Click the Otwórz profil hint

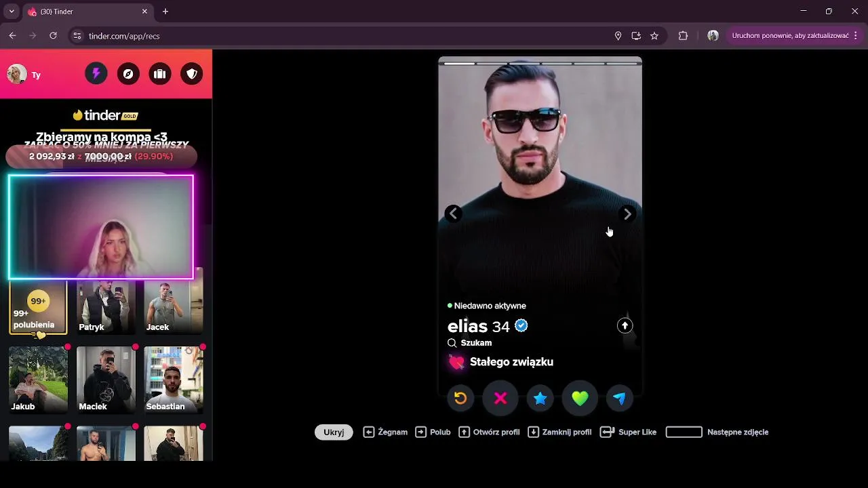click(489, 432)
